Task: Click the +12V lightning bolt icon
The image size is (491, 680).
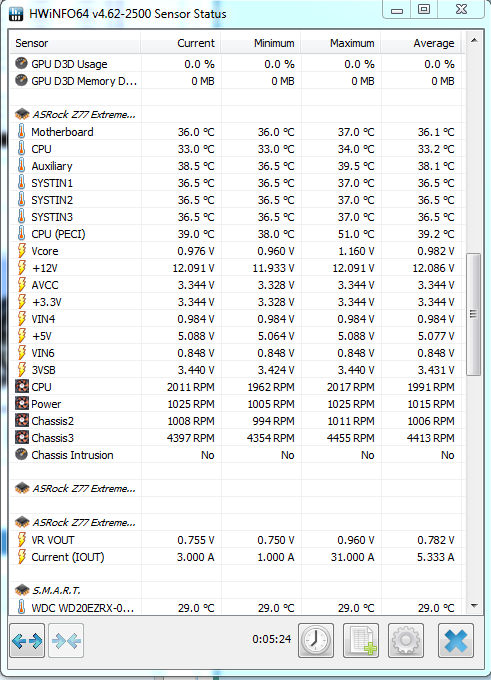Action: click(x=21, y=268)
